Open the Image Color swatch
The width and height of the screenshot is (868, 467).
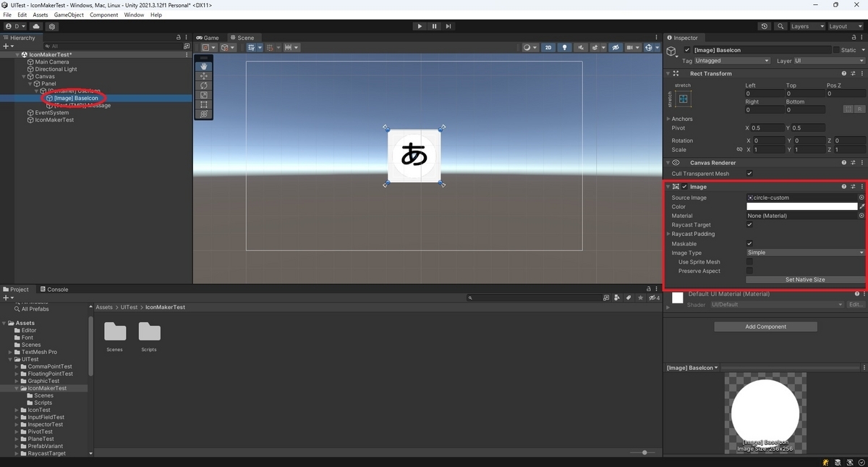pyautogui.click(x=802, y=206)
